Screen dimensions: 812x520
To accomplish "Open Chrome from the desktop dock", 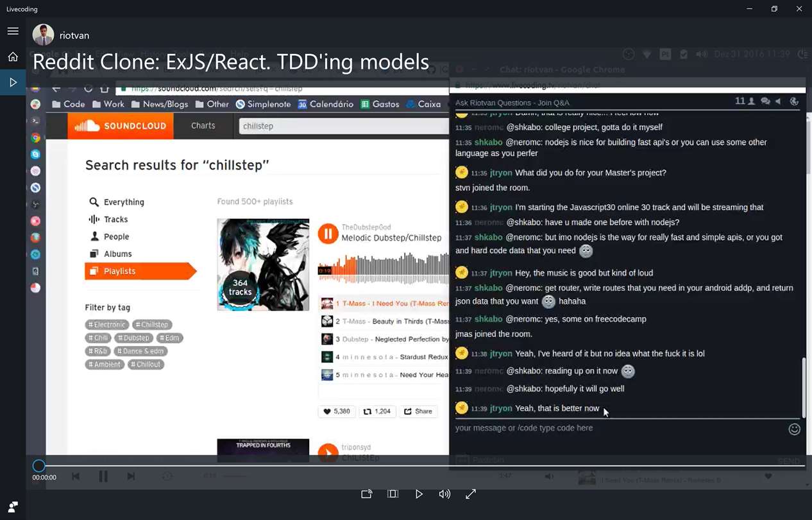I will click(x=35, y=137).
